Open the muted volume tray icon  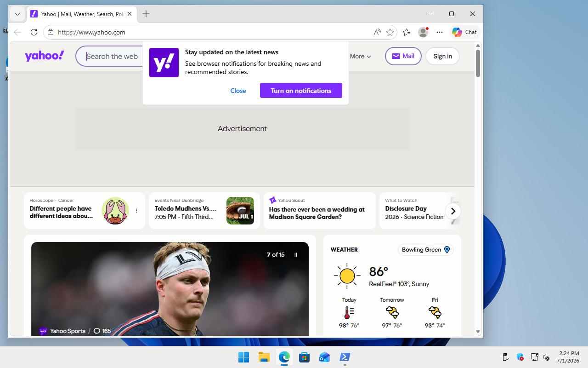click(x=546, y=357)
